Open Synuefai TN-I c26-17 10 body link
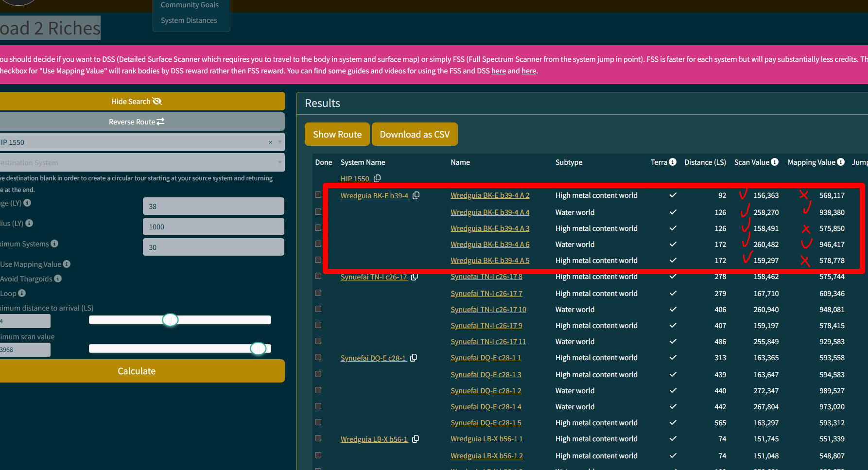The image size is (868, 470). (488, 310)
